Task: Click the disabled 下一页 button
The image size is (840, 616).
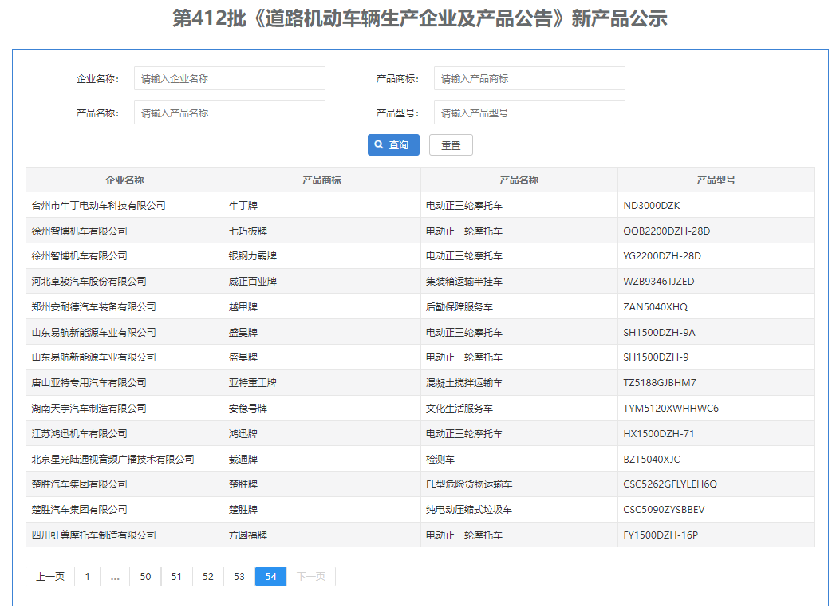Action: point(311,576)
